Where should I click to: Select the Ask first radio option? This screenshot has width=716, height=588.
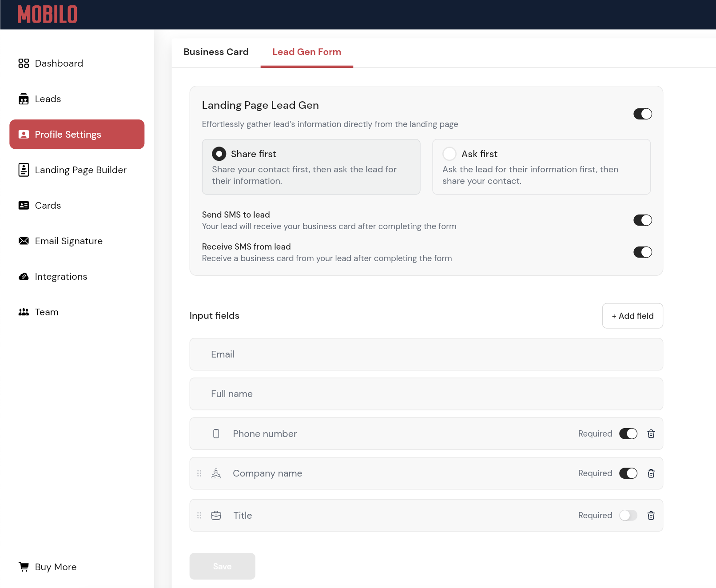pyautogui.click(x=449, y=154)
